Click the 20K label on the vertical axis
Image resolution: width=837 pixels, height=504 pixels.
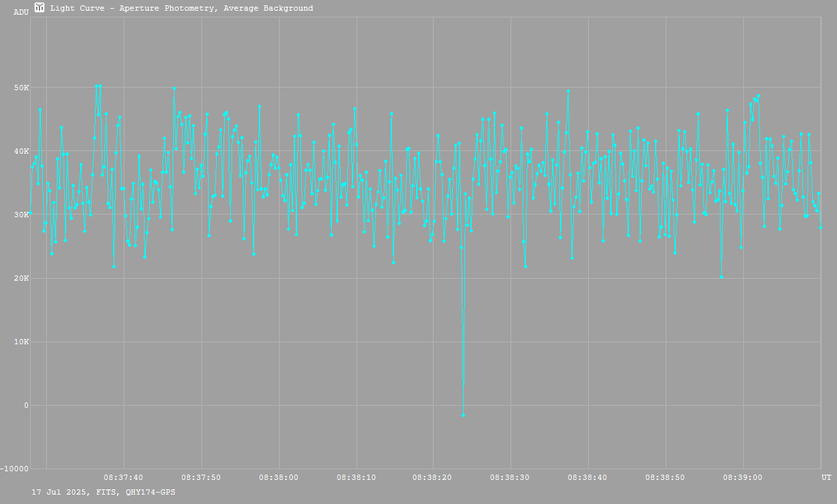(22, 278)
